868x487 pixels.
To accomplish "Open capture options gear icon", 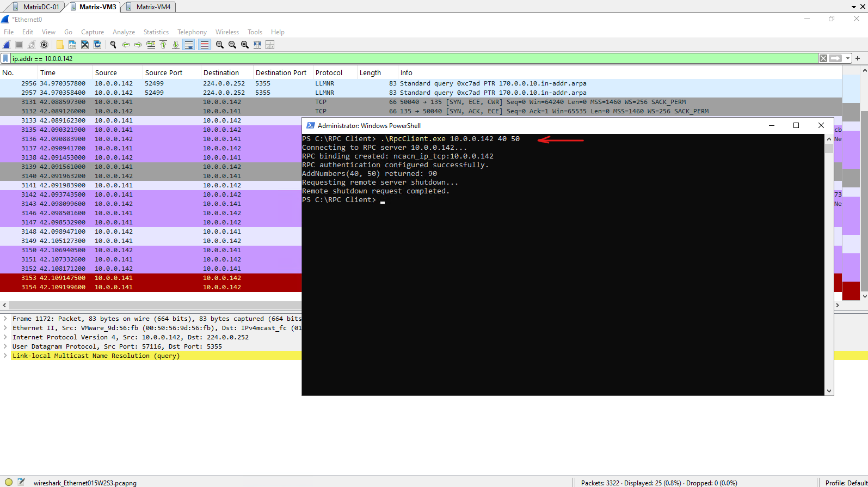I will [44, 45].
